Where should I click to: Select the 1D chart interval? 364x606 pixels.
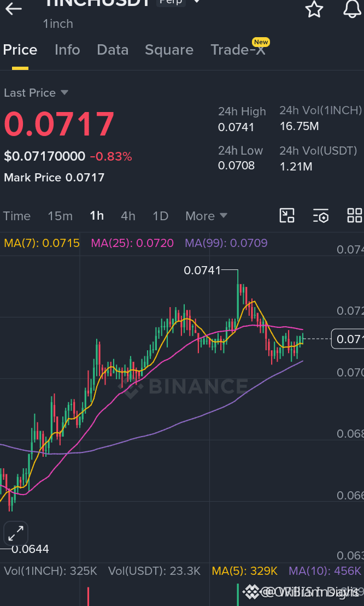click(160, 216)
